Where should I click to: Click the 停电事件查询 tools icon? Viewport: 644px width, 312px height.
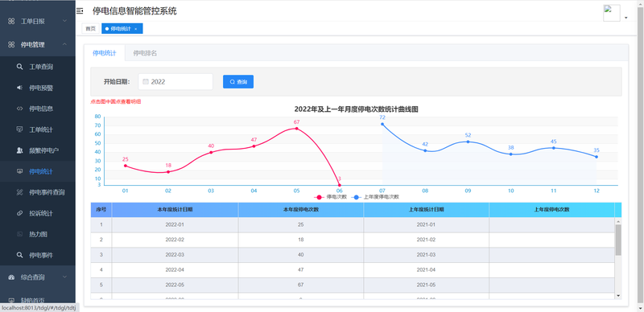(x=19, y=192)
